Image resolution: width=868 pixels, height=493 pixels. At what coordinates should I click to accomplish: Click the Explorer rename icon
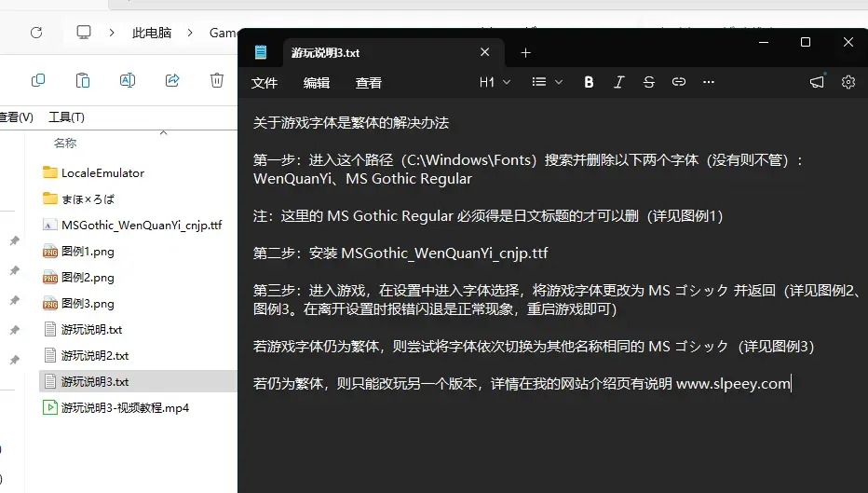(128, 80)
